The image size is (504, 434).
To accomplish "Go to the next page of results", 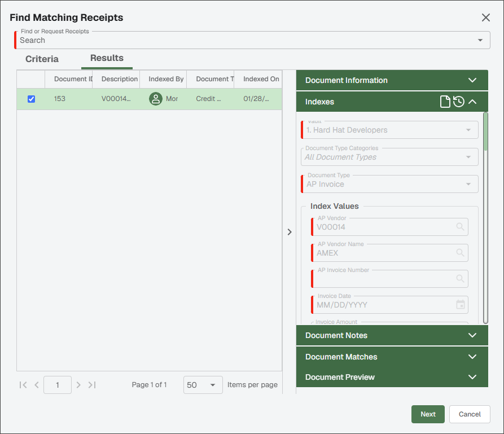I will pyautogui.click(x=78, y=385).
